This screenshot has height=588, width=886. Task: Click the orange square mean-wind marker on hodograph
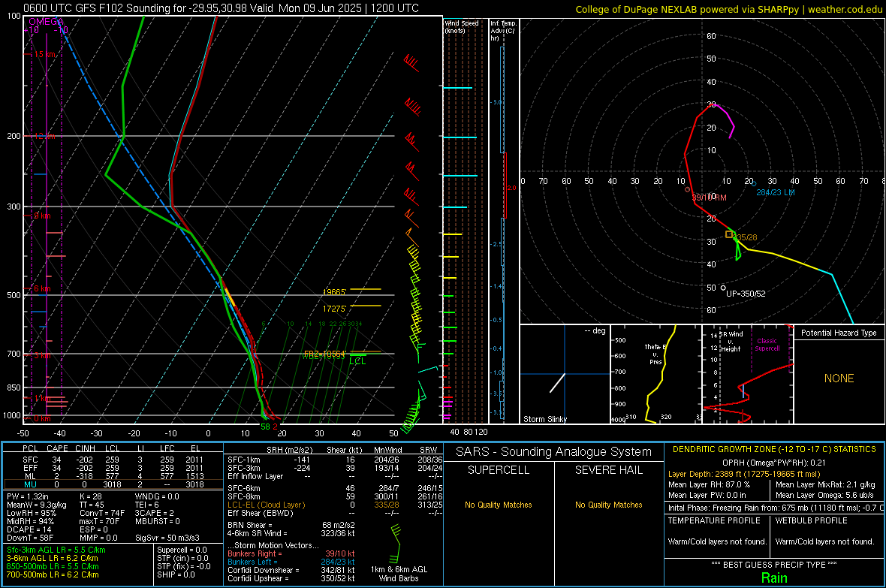click(730, 234)
